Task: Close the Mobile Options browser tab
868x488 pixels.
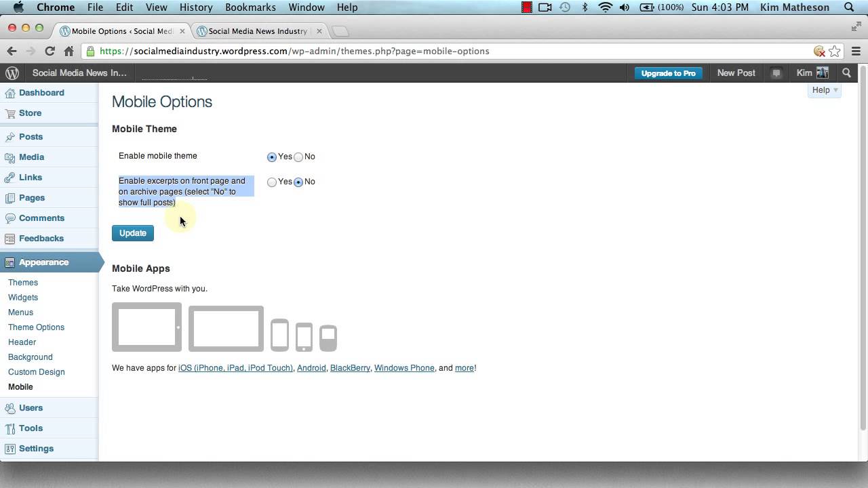Action: (x=182, y=31)
